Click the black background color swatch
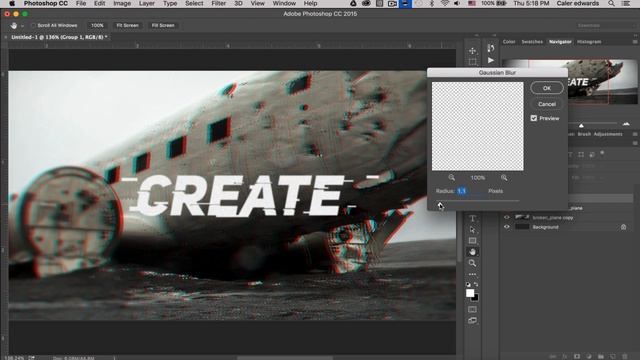This screenshot has height=360, width=640. pyautogui.click(x=476, y=299)
